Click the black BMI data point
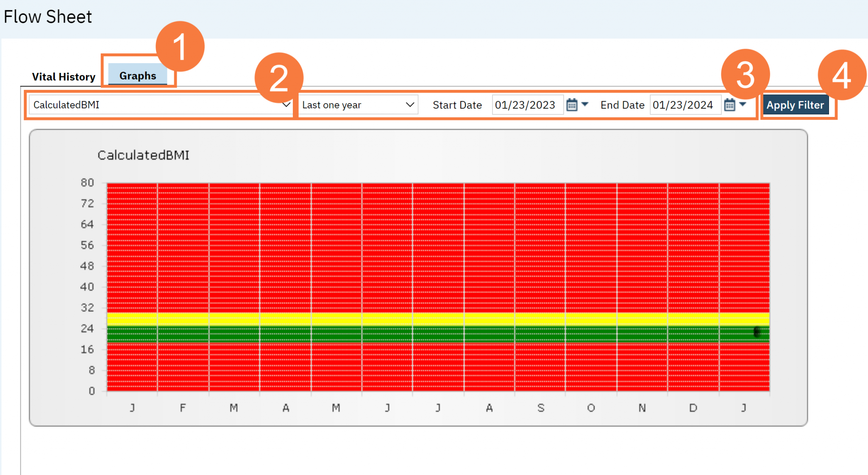 click(757, 331)
